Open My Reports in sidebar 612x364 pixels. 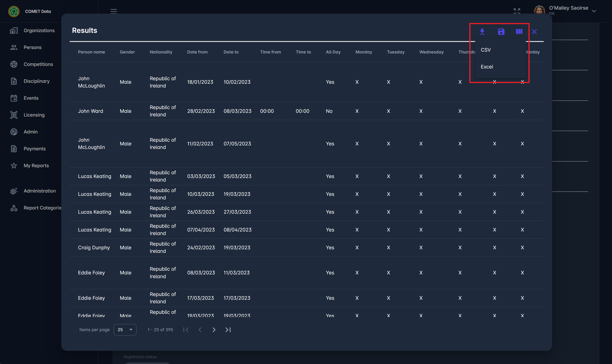(36, 166)
